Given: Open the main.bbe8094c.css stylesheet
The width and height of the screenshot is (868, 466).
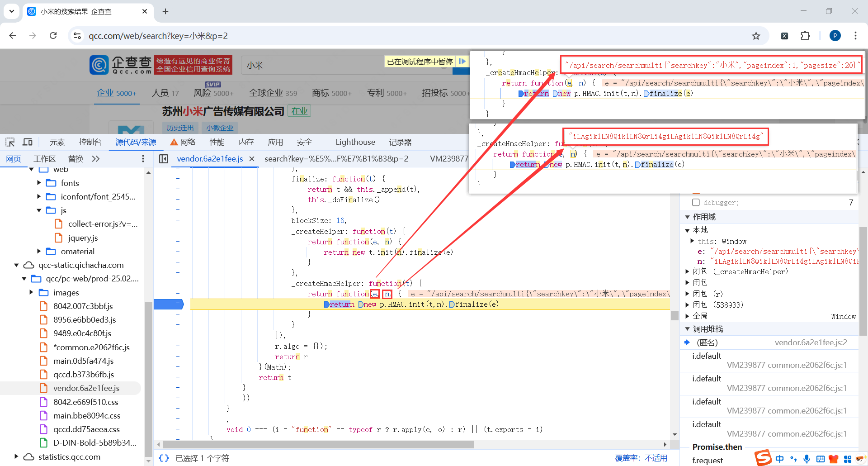Looking at the screenshot, I should (87, 416).
